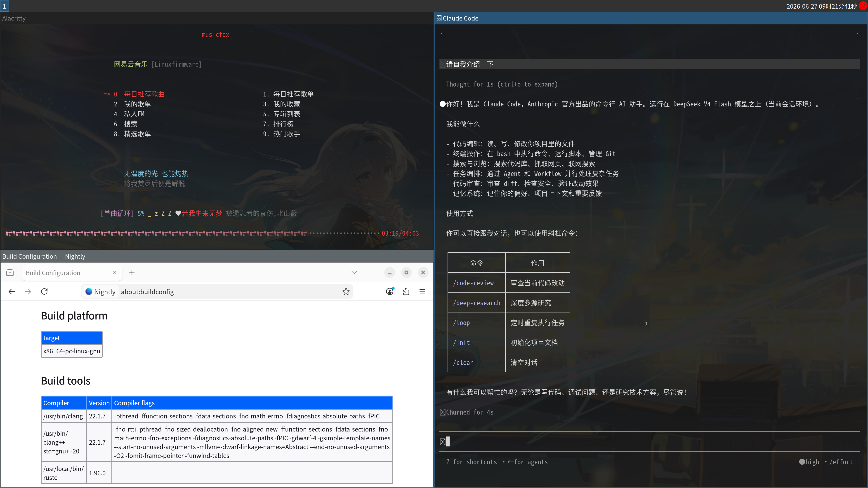
Task: Click the Claude Code prompt input line
Action: [x=650, y=441]
